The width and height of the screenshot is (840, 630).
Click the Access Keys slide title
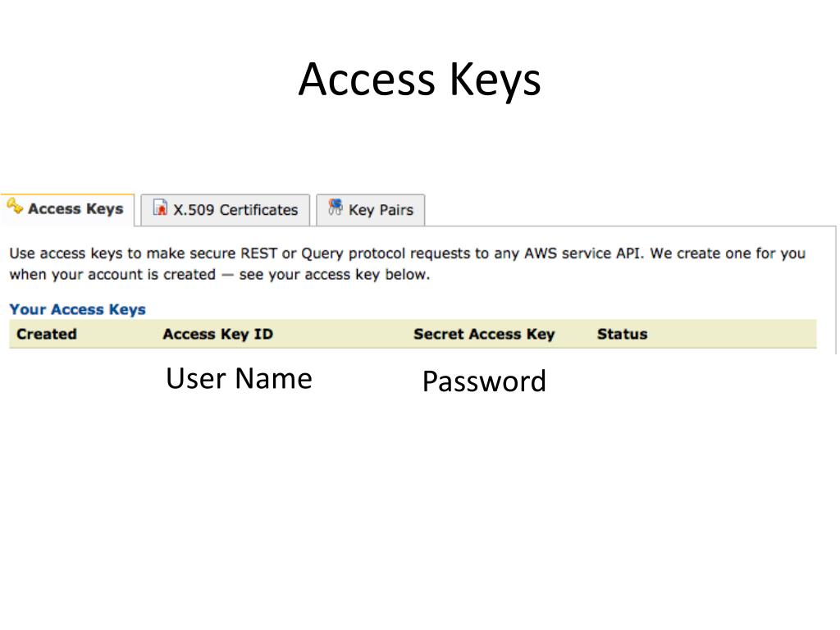[419, 80]
